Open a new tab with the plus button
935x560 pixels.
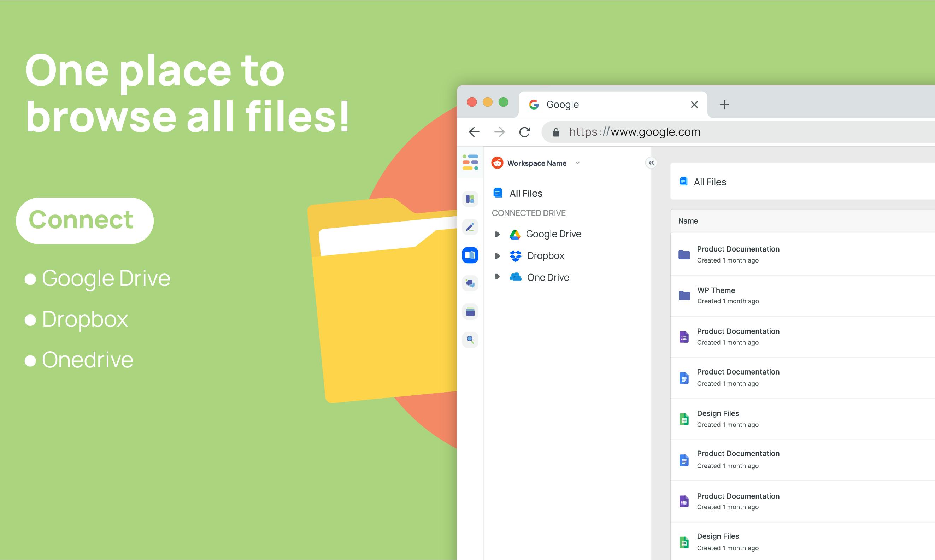click(724, 105)
